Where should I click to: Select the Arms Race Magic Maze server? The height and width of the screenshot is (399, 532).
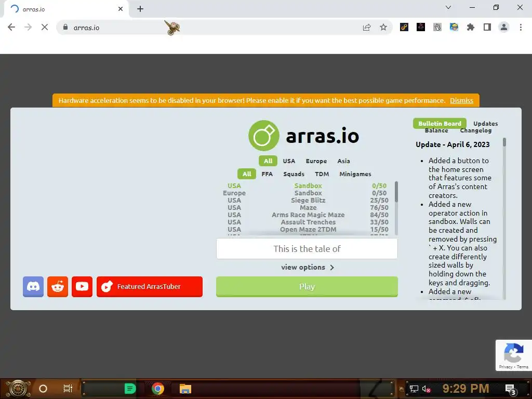click(307, 215)
